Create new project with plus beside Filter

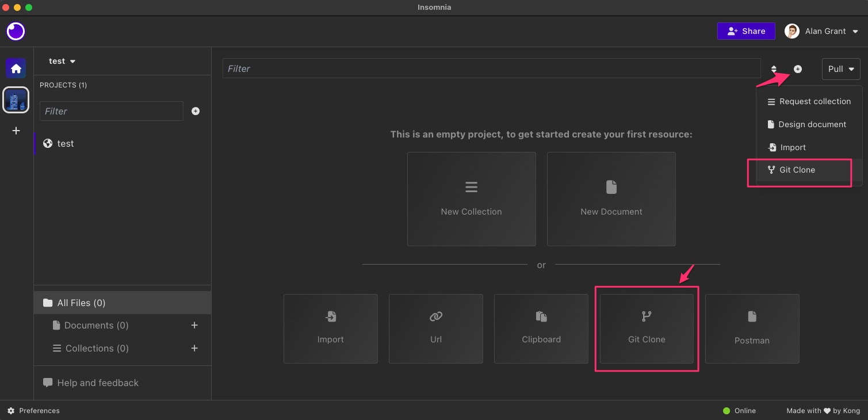coord(196,111)
